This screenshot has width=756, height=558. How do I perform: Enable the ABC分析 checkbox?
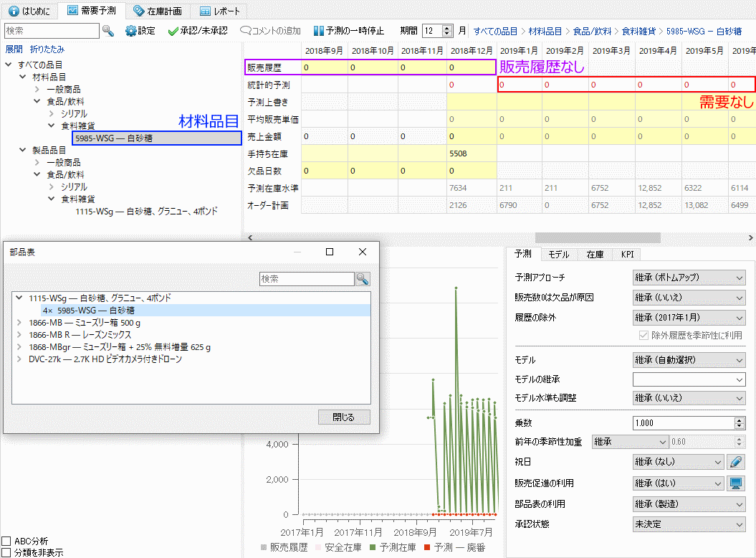[x=6, y=541]
